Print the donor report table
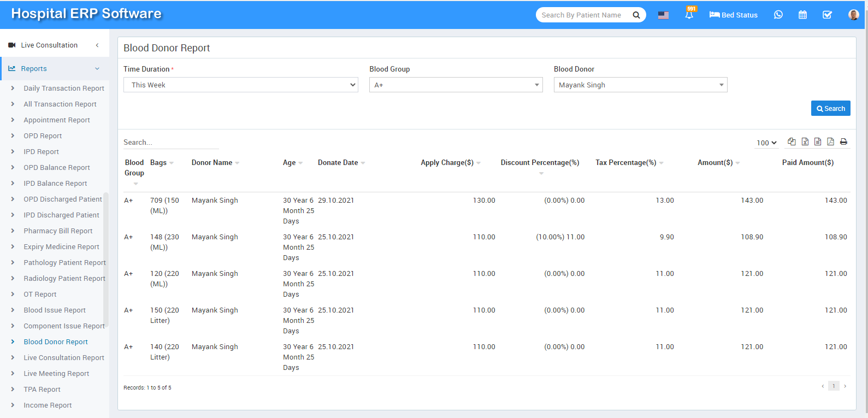Viewport: 868px width, 418px height. (843, 142)
